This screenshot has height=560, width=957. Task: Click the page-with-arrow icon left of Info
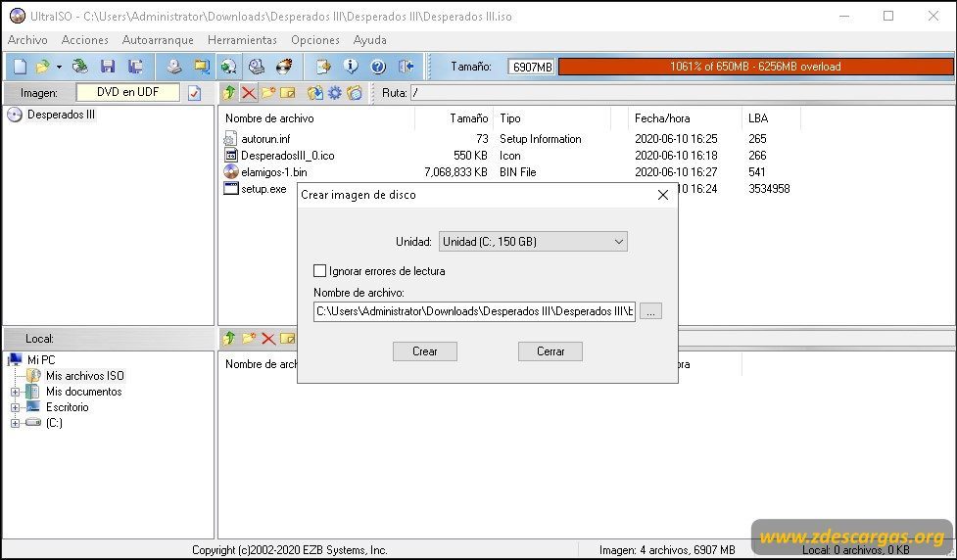coord(323,67)
